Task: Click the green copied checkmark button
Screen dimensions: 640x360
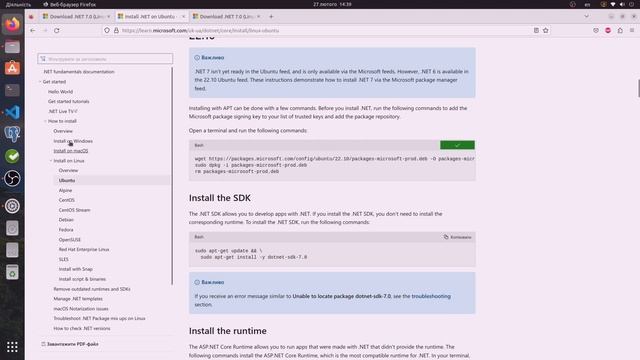Action: click(457, 145)
